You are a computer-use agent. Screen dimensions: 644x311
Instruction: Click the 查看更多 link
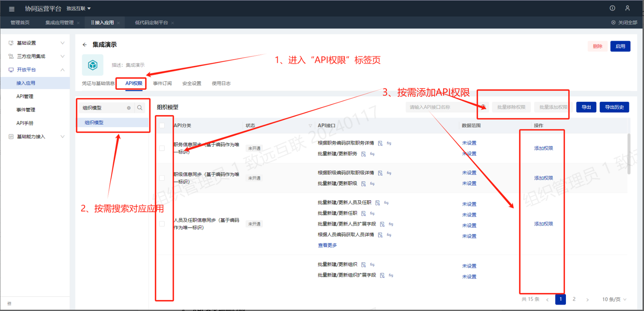[327, 245]
